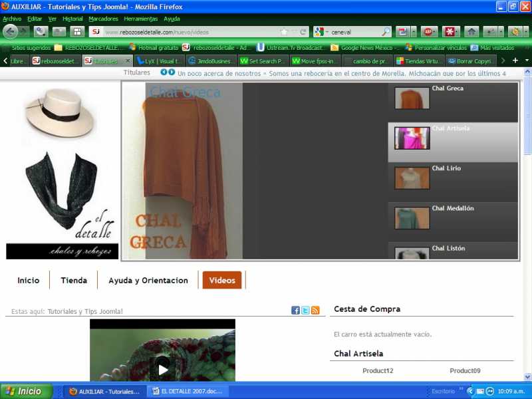The image size is (532, 399).
Task: Switch to the Set Search P... tab
Action: pos(263,61)
